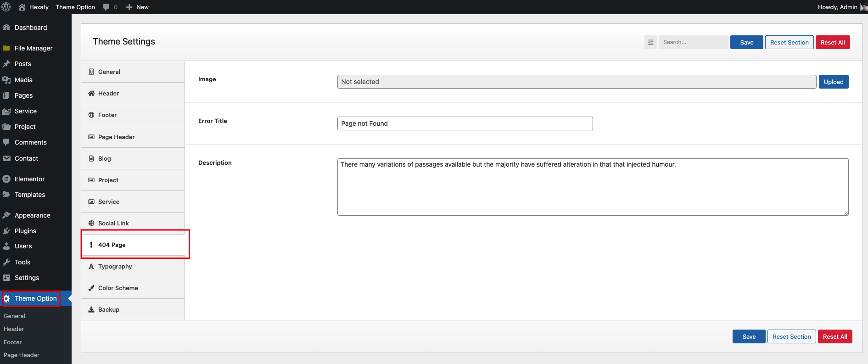Viewport: 868px width, 364px height.
Task: Click the Dashboard gauge icon
Action: pos(6,28)
